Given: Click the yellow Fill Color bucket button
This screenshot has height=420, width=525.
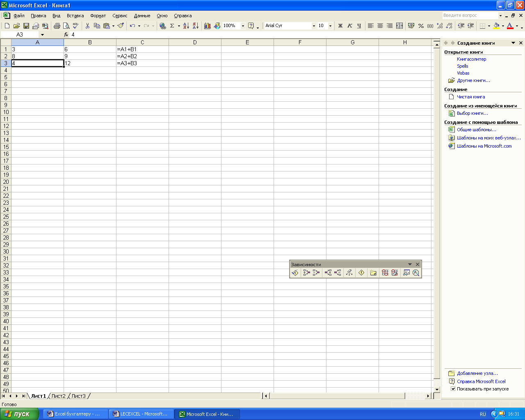Looking at the screenshot, I should (x=496, y=26).
